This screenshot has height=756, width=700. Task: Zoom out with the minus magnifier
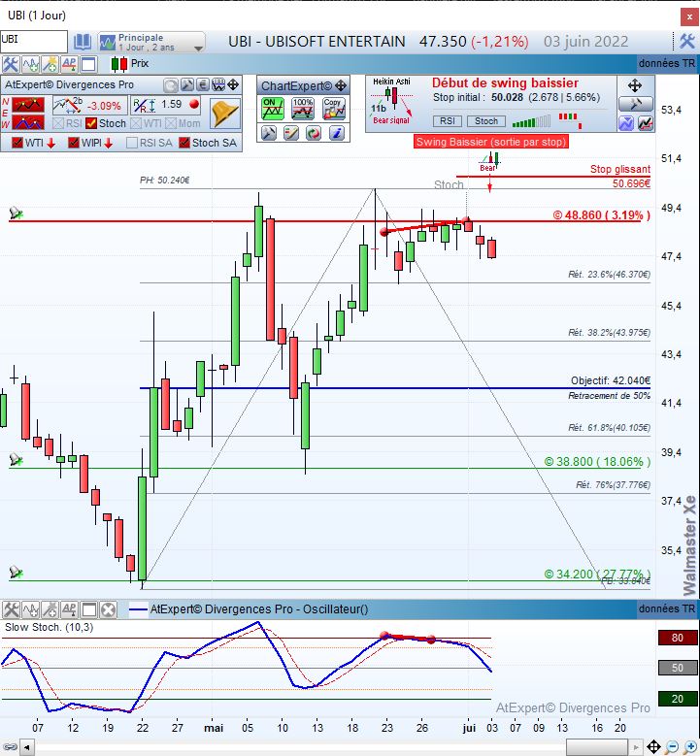tap(672, 747)
